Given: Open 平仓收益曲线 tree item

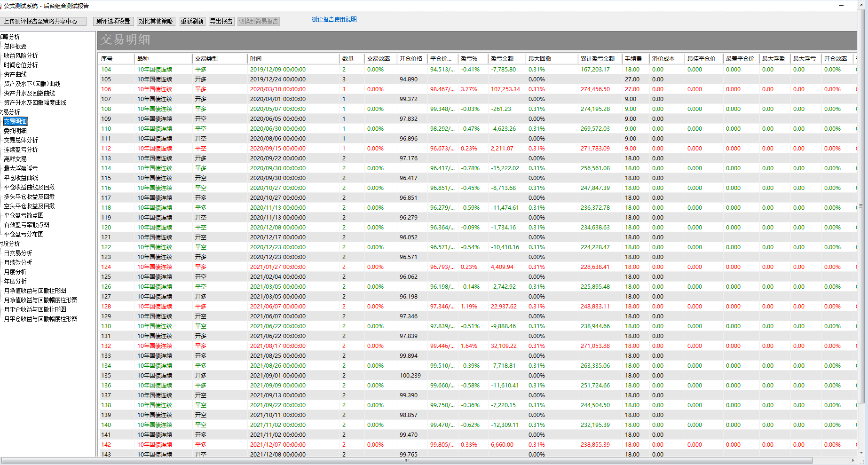Looking at the screenshot, I should point(21,178).
